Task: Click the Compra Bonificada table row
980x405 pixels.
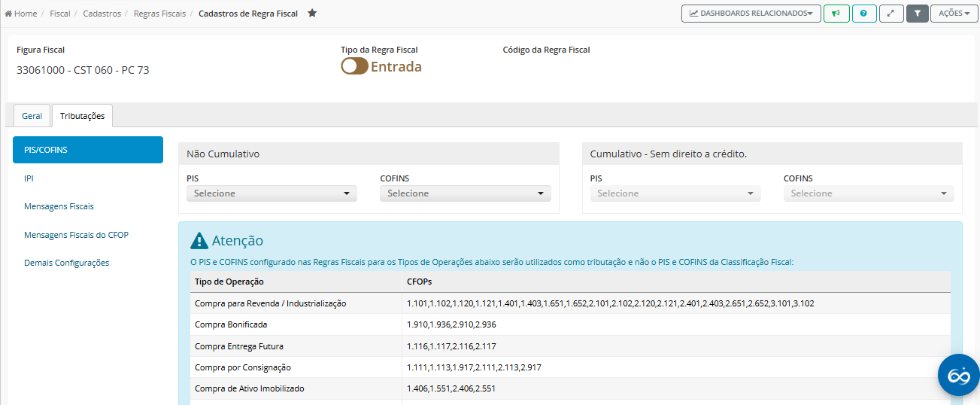Action: (x=231, y=324)
